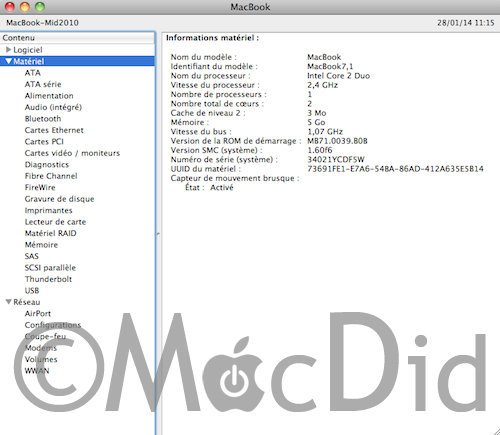
Task: Select the Réseau category
Action: tap(27, 302)
